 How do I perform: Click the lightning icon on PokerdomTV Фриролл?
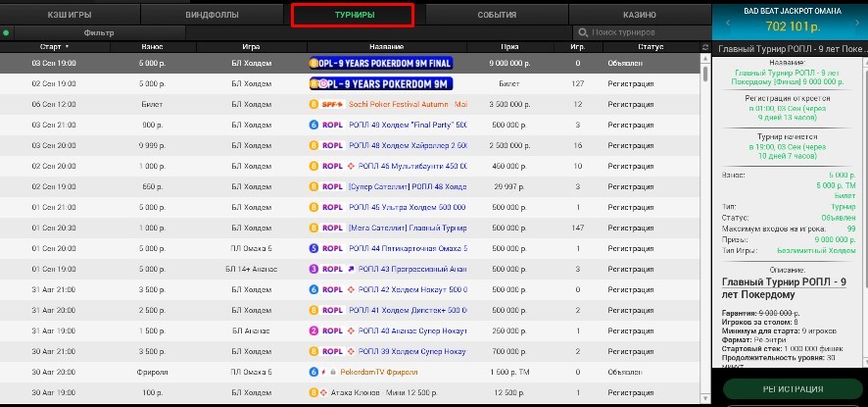pos(322,372)
